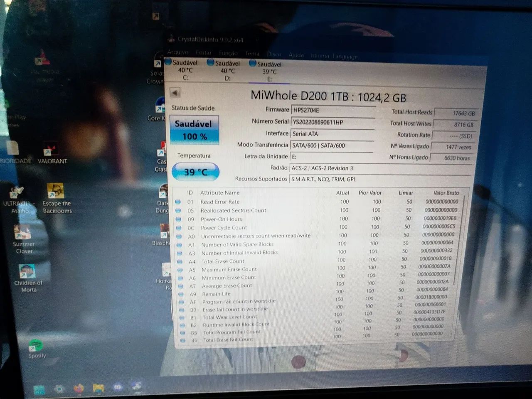Click the CrystalDiskInfo taskbar icon
The height and width of the screenshot is (399, 532).
point(137,386)
